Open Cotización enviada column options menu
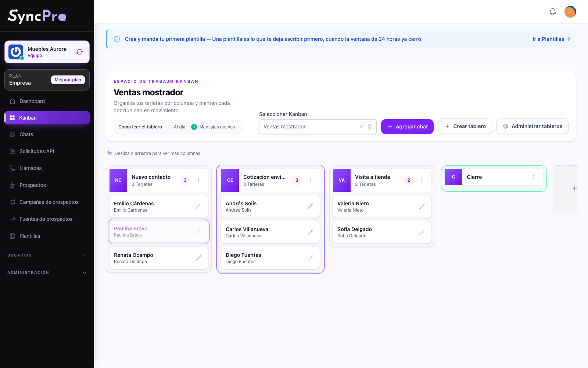The height and width of the screenshot is (368, 588). point(310,180)
